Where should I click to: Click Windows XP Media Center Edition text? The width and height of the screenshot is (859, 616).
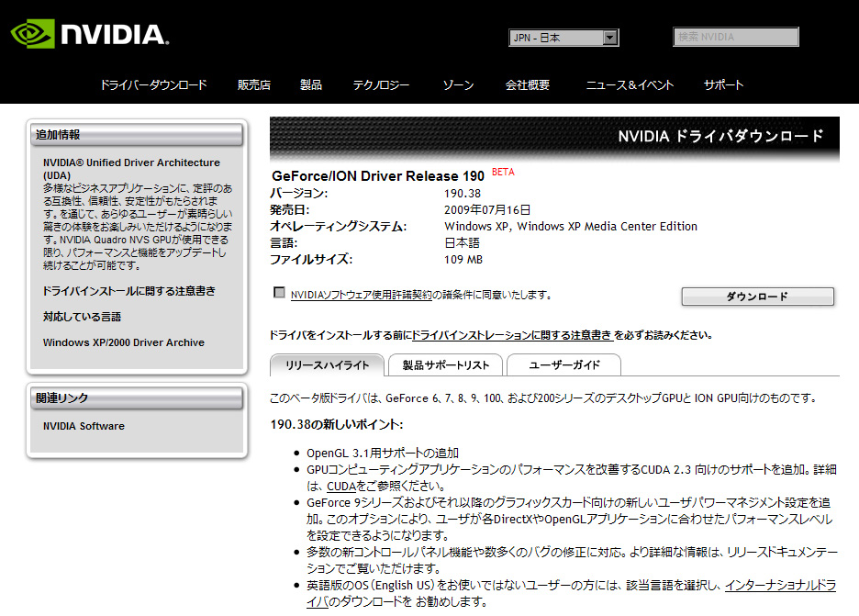point(607,227)
